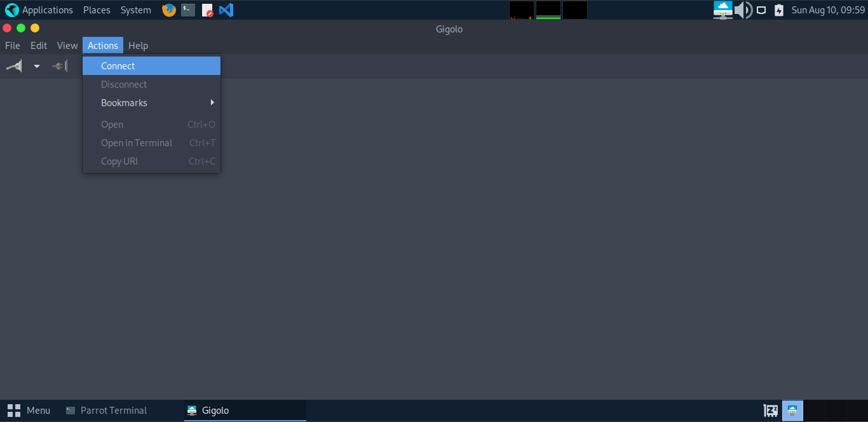Open the Help menu

(138, 46)
